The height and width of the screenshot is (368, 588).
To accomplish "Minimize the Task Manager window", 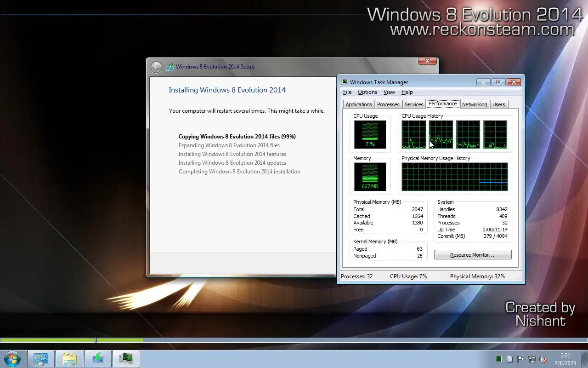I will pos(483,82).
